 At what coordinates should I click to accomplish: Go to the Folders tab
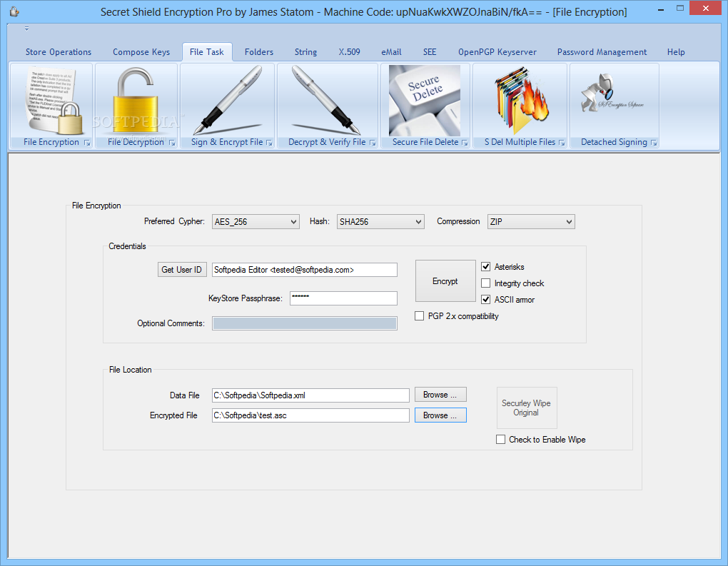pos(259,52)
